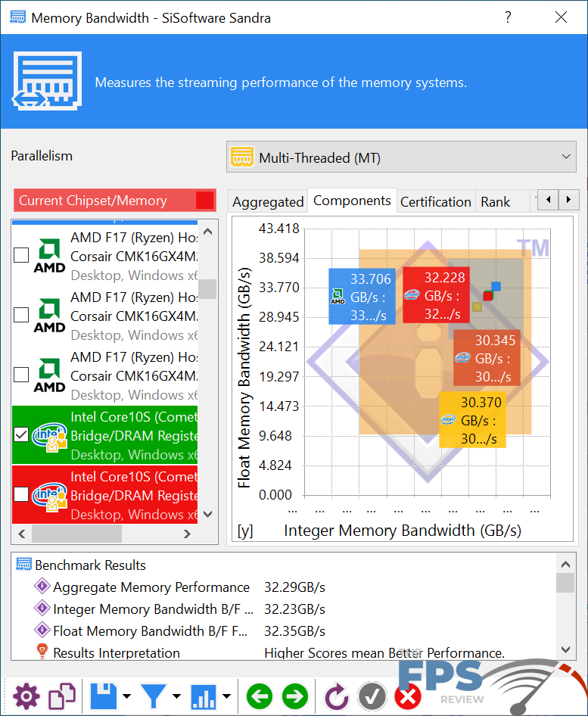Open the Parallelism Multi-Threaded dropdown
This screenshot has width=588, height=716.
[401, 157]
